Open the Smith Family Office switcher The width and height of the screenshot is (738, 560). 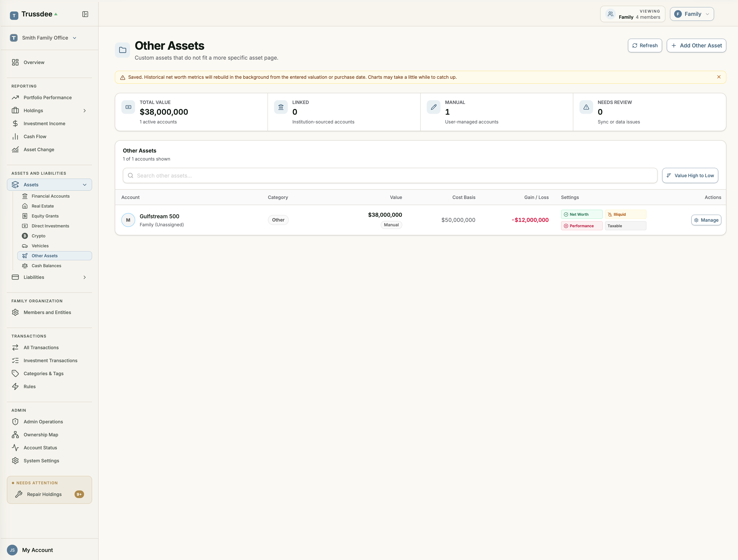tap(44, 38)
